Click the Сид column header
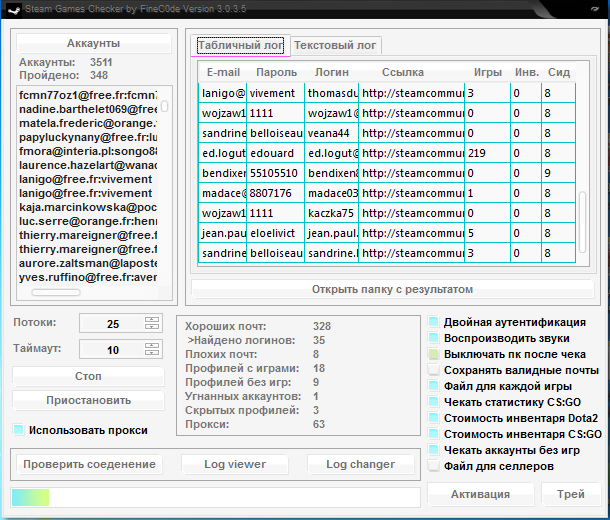Image resolution: width=610 pixels, height=520 pixels. 559,72
